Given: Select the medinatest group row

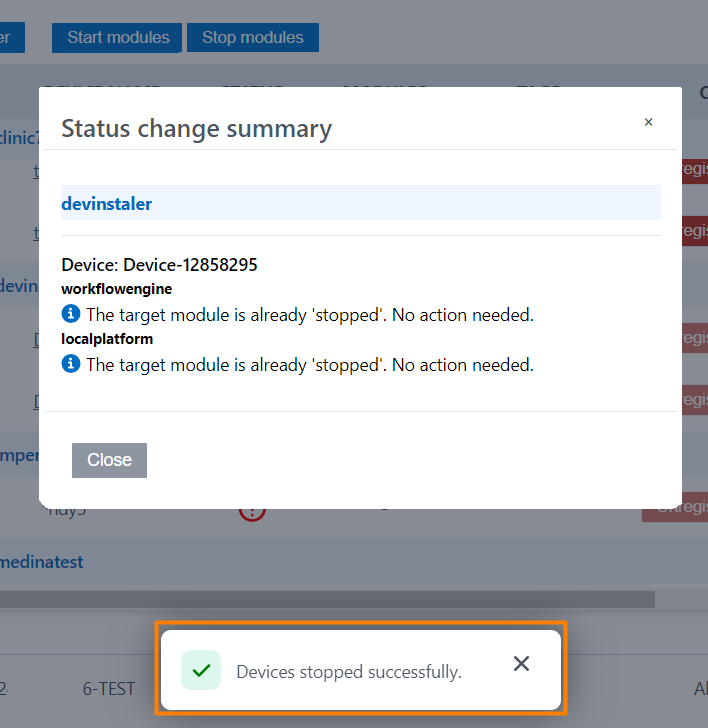Looking at the screenshot, I should click(42, 562).
